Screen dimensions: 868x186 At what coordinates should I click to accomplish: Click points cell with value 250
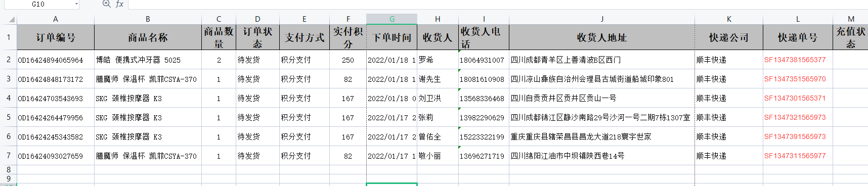pos(348,60)
